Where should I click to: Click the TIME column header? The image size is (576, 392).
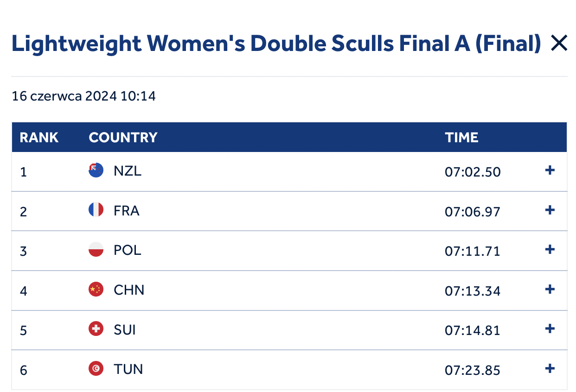(x=461, y=138)
